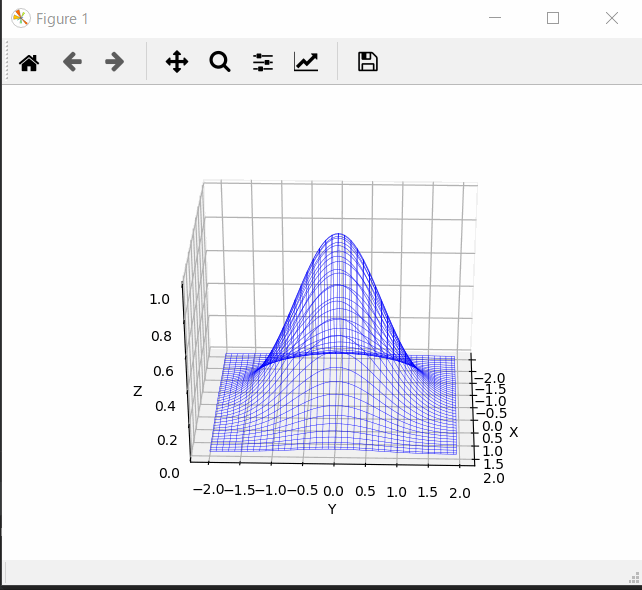
Task: Click the Figure 1 window title text
Action: [62, 19]
